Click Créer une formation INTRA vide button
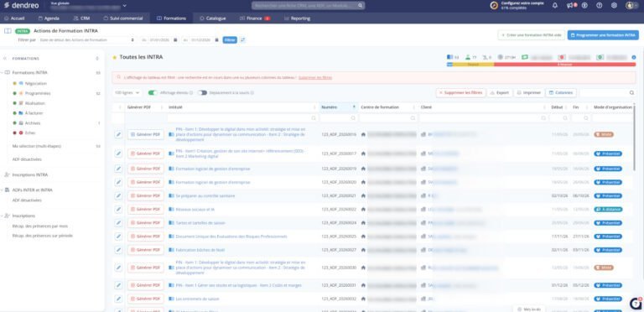The image size is (644, 312). [x=532, y=35]
